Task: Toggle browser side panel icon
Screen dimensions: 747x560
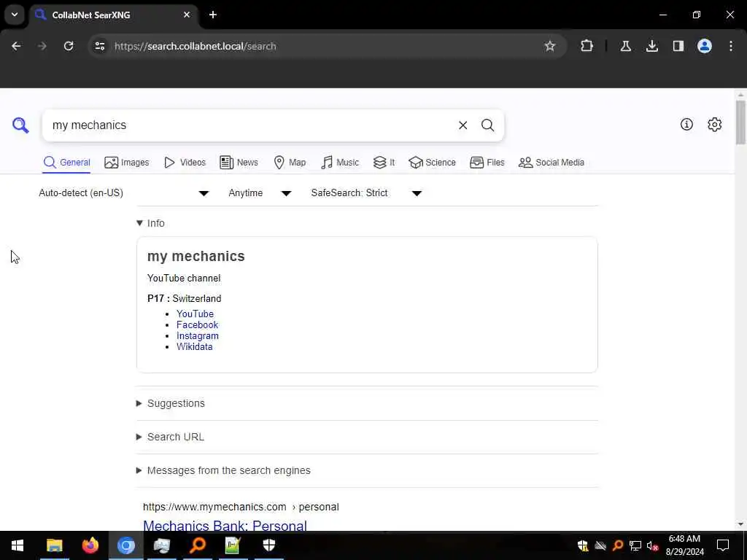Action: 678,46
